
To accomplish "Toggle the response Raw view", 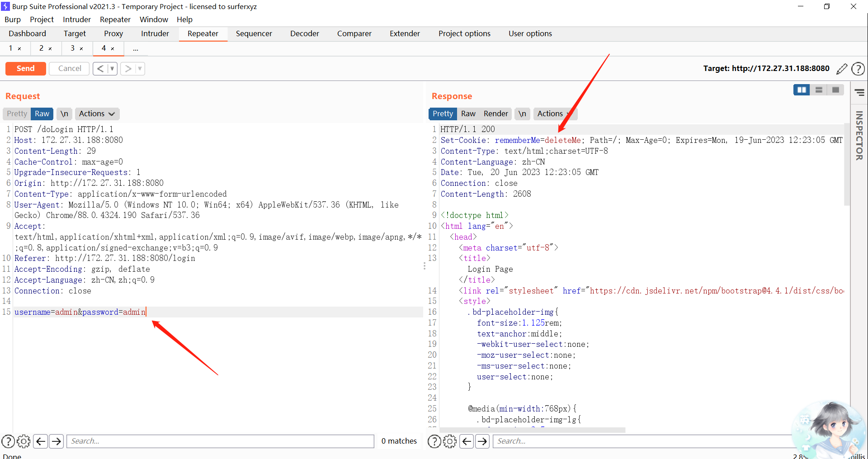I will click(468, 114).
